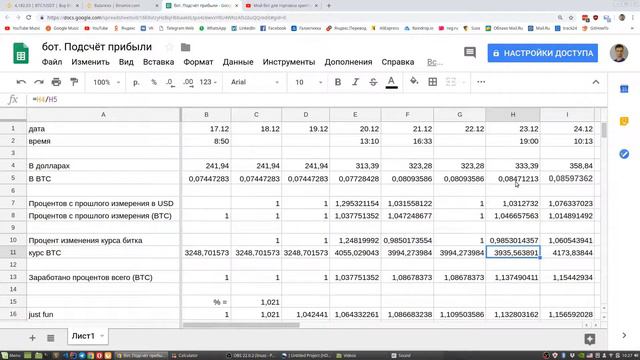Open the Файл menu
Screen dimensions: 640x360
(x=52, y=62)
